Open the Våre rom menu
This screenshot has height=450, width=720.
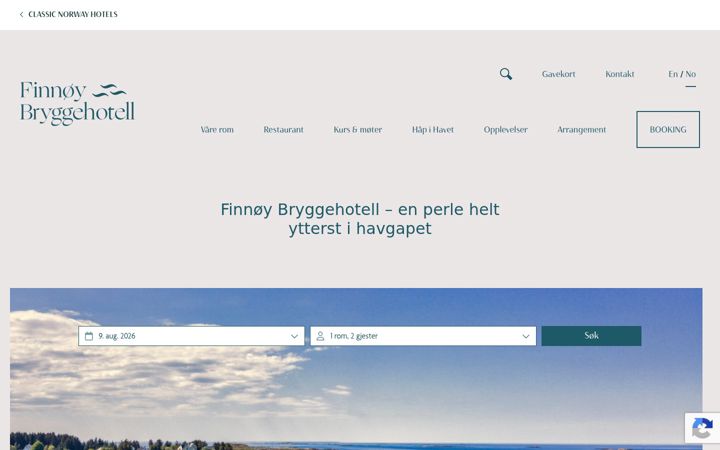click(217, 129)
